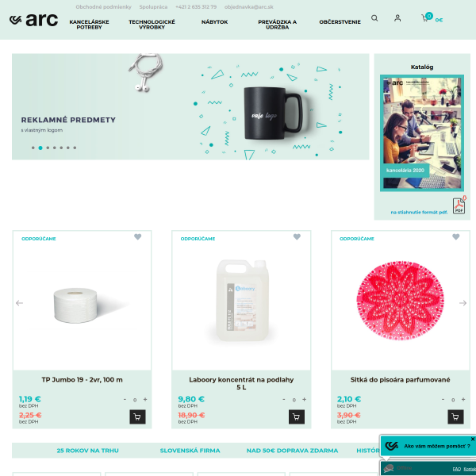Open the kancelária 2020 catalog thumbnail

(422, 133)
